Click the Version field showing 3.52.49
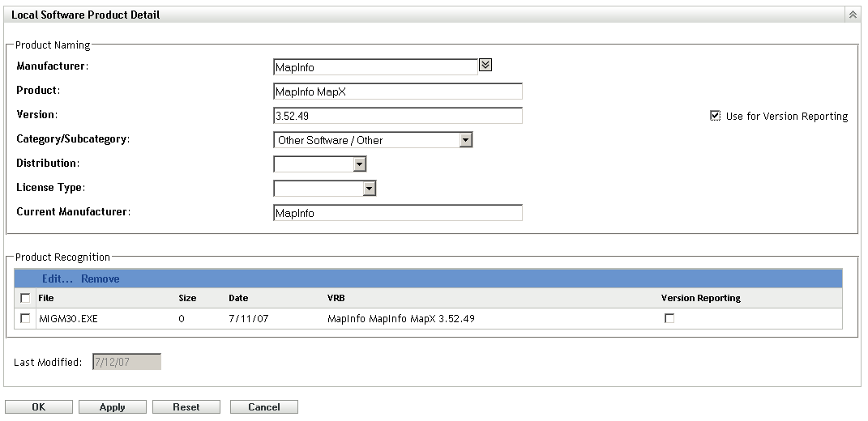The width and height of the screenshot is (868, 421). pos(397,116)
